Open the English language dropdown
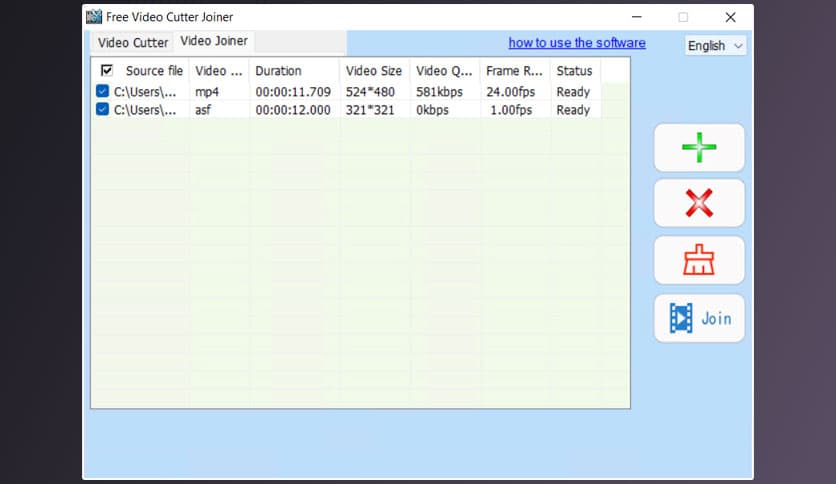The height and width of the screenshot is (484, 836). pos(715,46)
